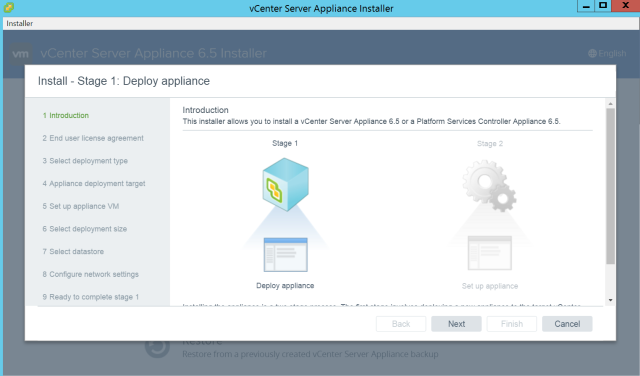640x376 pixels.
Task: Close the installer window
Action: point(625,6)
